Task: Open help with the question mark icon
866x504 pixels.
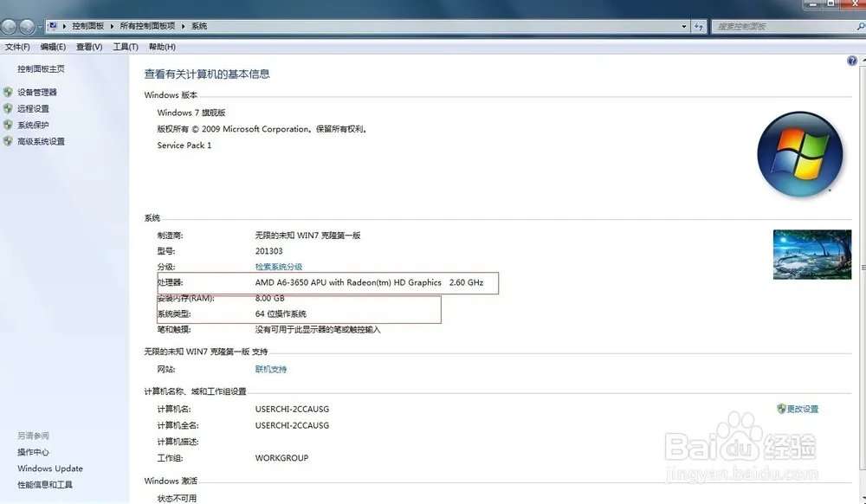Action: 850,60
